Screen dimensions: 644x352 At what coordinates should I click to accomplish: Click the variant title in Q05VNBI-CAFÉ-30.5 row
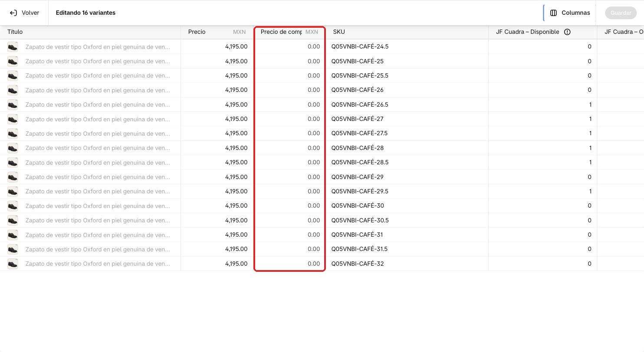[98, 220]
